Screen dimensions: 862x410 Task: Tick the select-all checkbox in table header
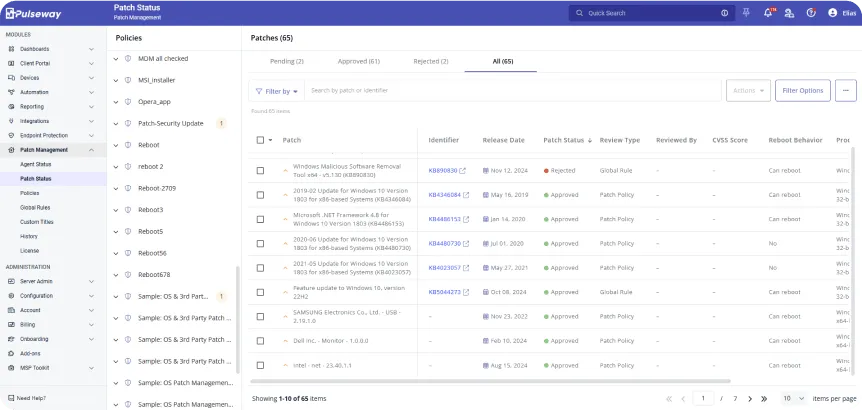(261, 140)
